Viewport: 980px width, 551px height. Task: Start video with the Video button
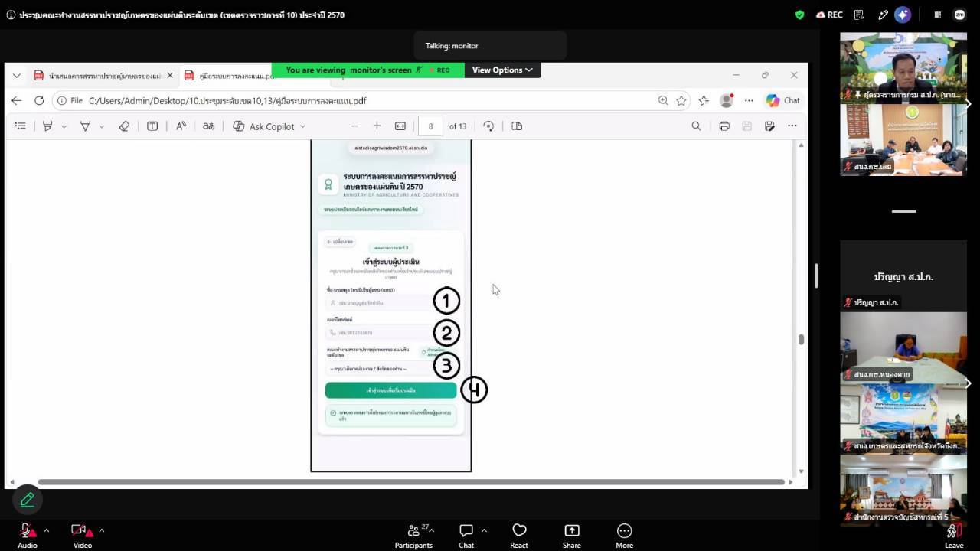click(82, 536)
